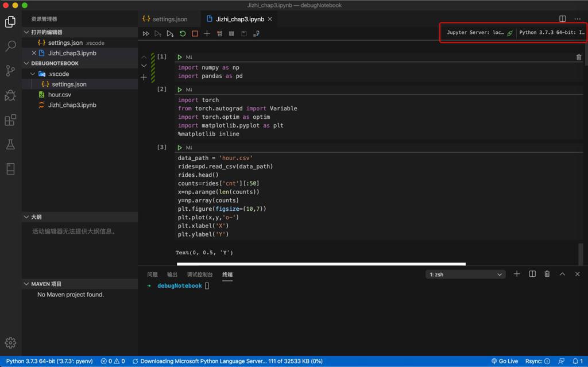This screenshot has width=588, height=367.
Task: Open the Search view
Action: pyautogui.click(x=10, y=46)
